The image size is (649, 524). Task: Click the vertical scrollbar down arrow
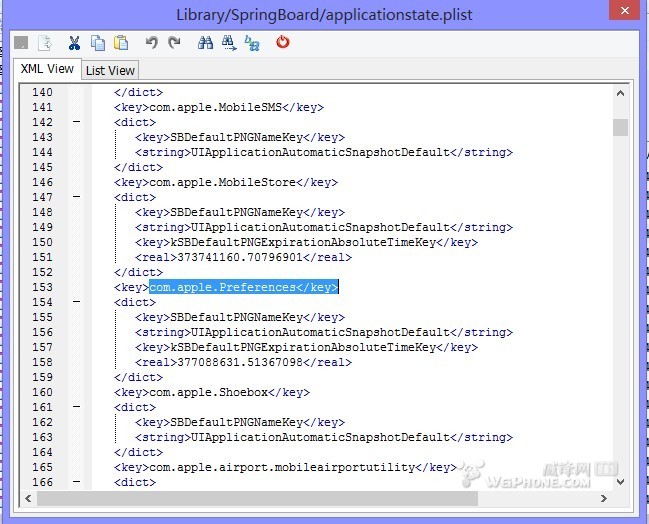[620, 481]
